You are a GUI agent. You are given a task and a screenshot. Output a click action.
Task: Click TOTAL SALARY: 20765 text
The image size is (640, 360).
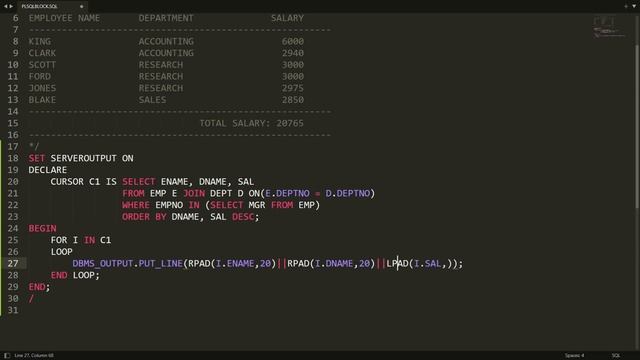pyautogui.click(x=251, y=123)
